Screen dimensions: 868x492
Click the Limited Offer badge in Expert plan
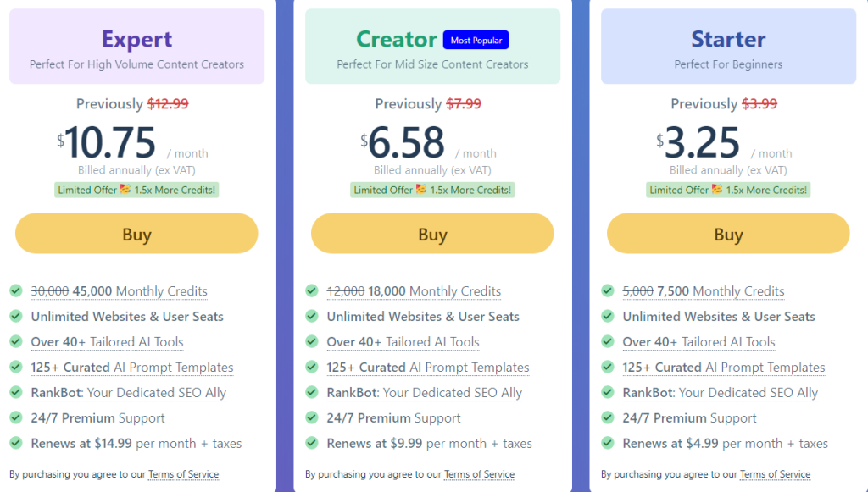tap(136, 190)
